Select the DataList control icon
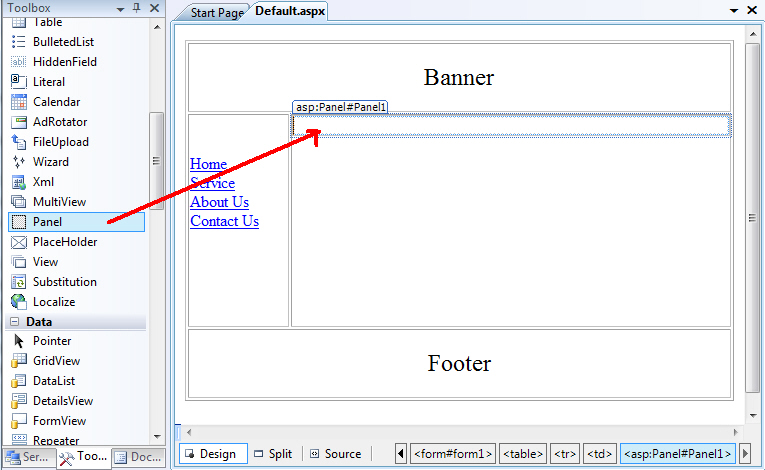Screen dimensions: 765x470 click(19, 381)
